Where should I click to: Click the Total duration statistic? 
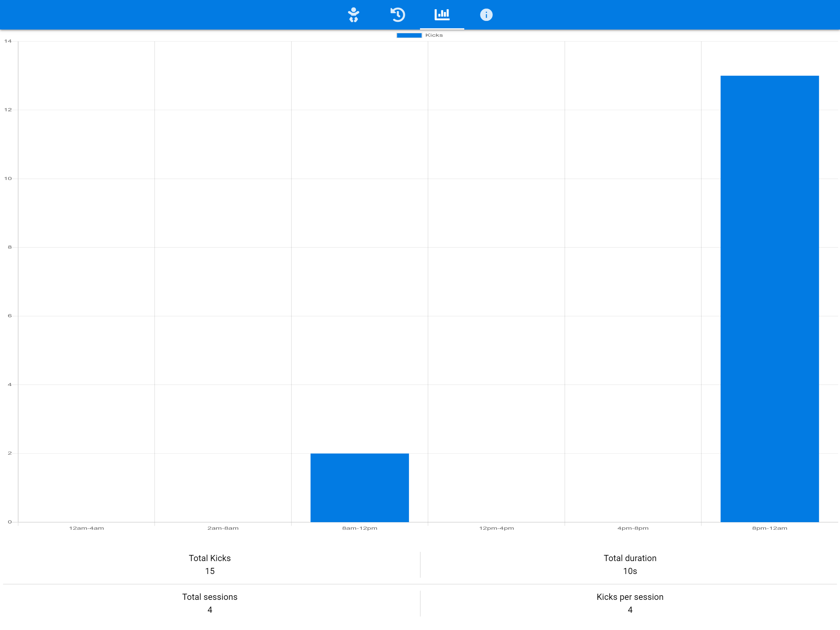(630, 558)
